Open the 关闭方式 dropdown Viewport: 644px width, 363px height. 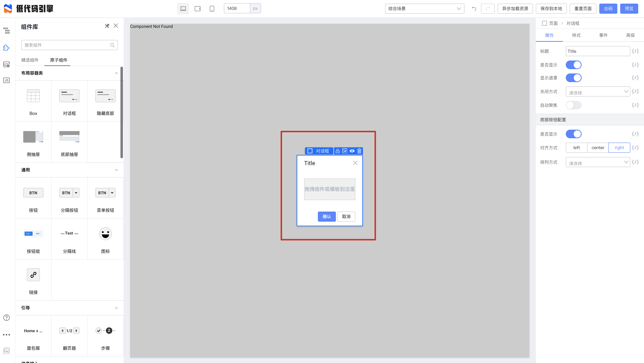click(598, 92)
